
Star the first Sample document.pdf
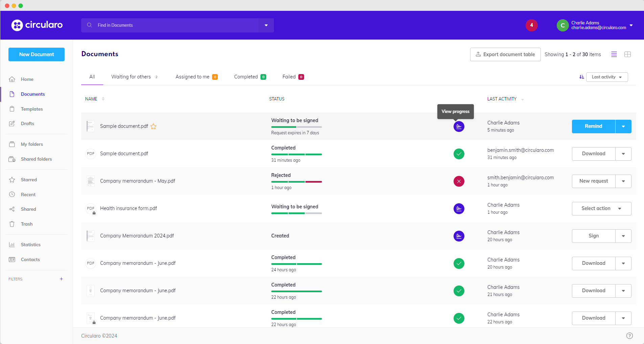tap(153, 127)
